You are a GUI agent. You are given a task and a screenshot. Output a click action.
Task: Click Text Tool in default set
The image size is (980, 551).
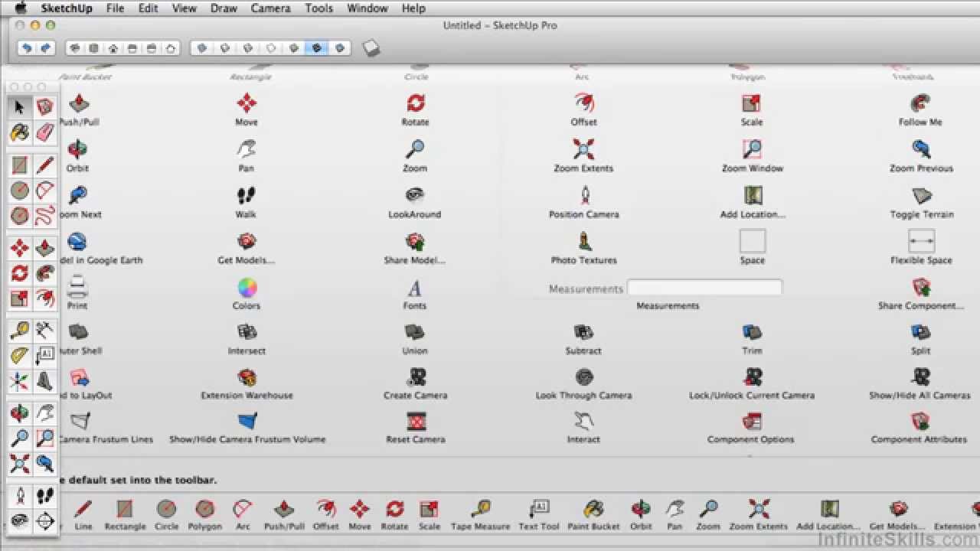[x=539, y=515]
